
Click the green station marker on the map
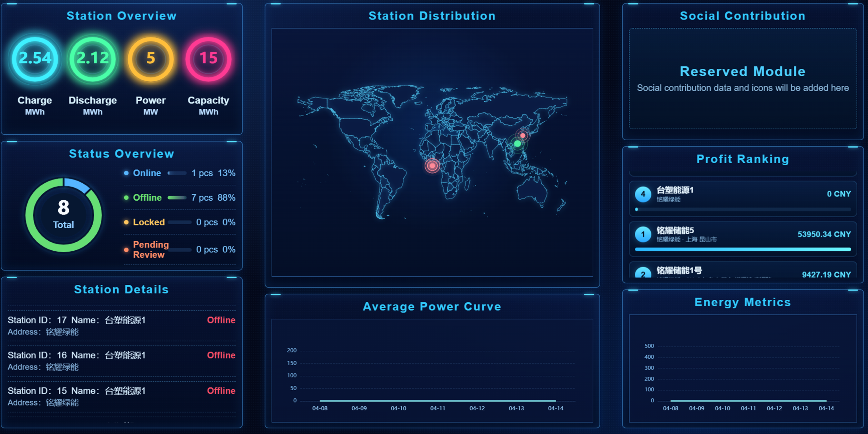[517, 143]
